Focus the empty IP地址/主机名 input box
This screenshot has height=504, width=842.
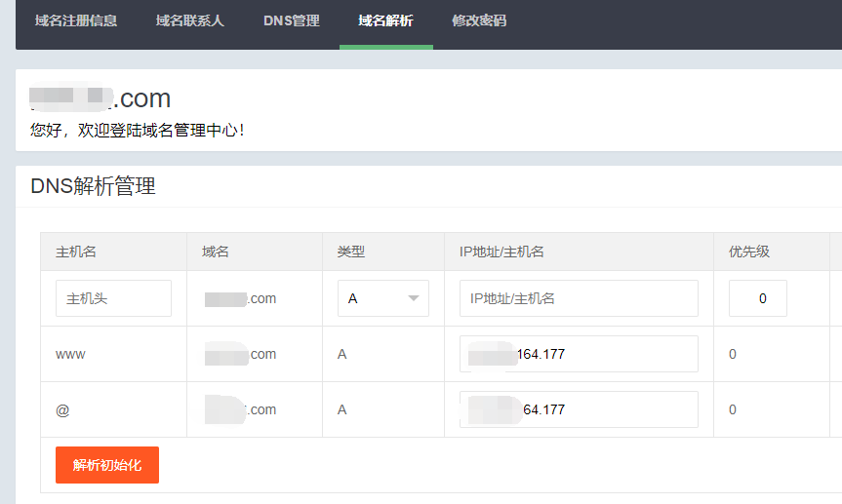[x=579, y=298]
